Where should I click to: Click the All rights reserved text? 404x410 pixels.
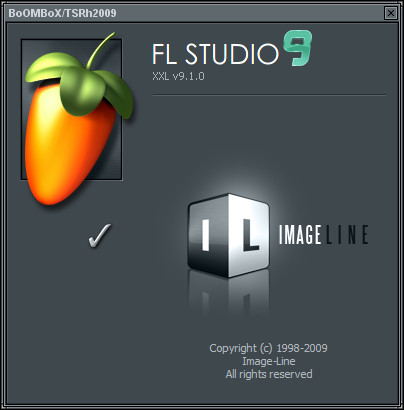(x=269, y=374)
